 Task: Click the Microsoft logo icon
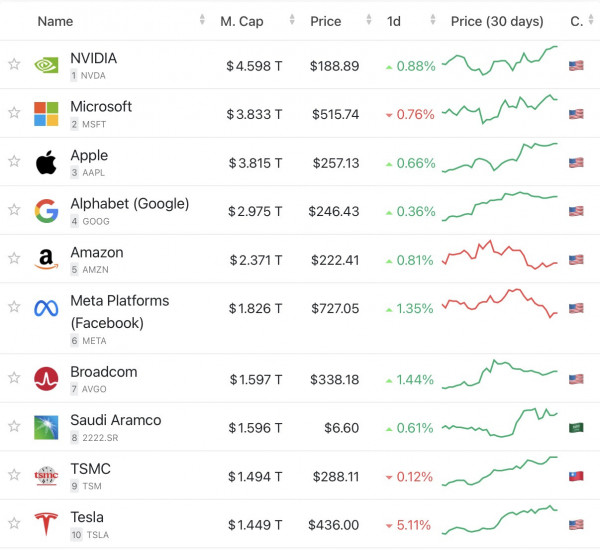pos(46,114)
